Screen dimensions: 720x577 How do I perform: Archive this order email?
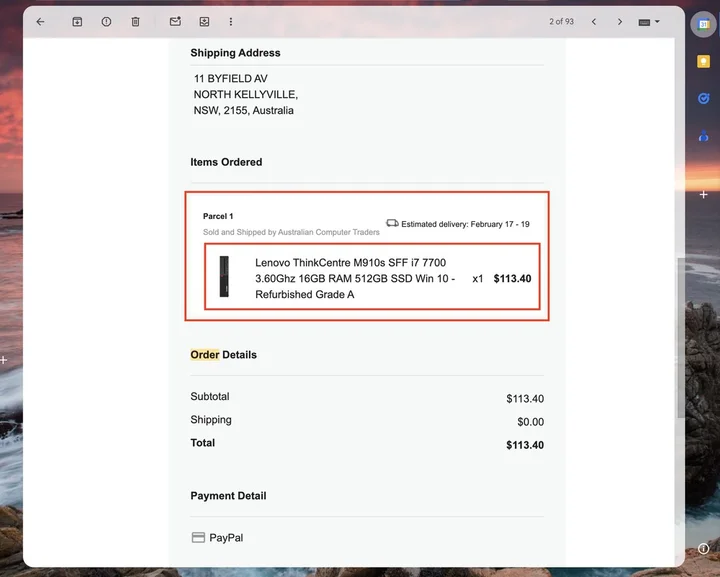(77, 22)
